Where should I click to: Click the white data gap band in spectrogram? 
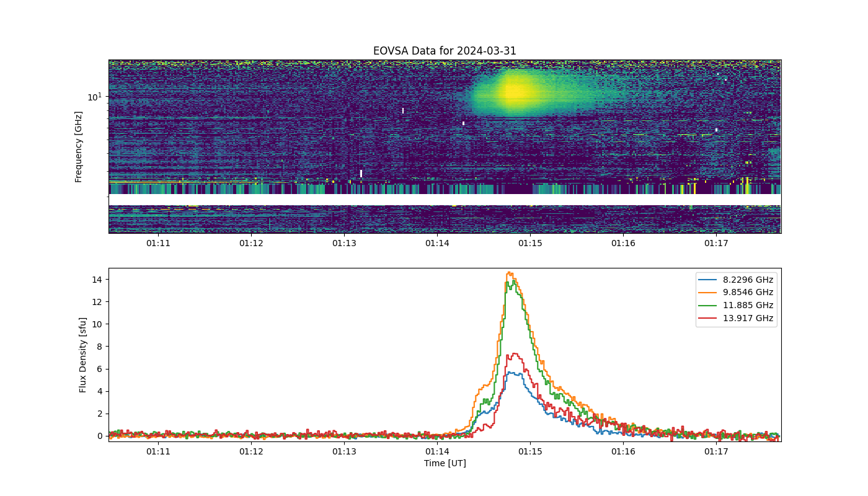coord(445,200)
